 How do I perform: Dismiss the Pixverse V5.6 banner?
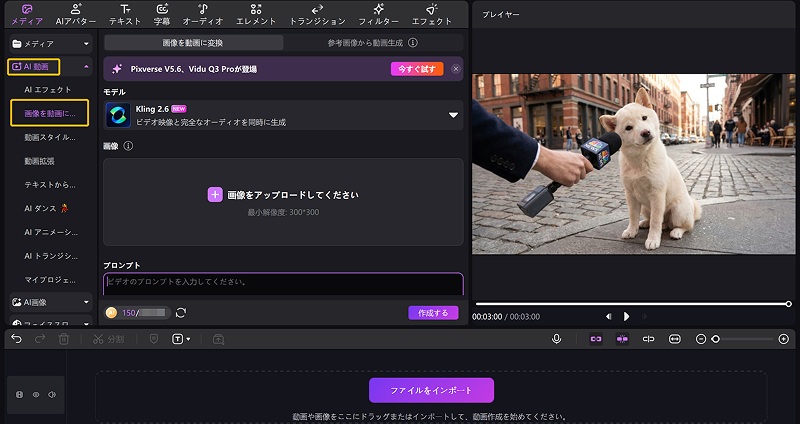pyautogui.click(x=456, y=69)
